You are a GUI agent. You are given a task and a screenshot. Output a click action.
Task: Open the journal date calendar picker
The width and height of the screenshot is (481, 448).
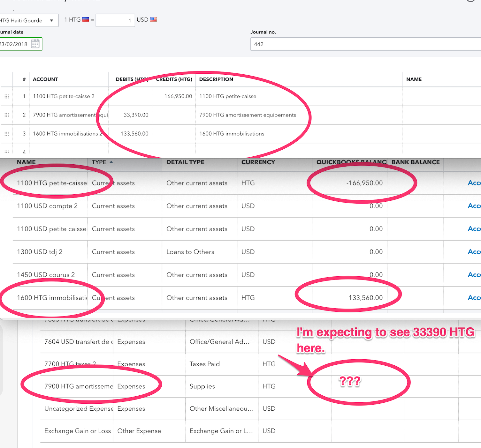coord(35,44)
